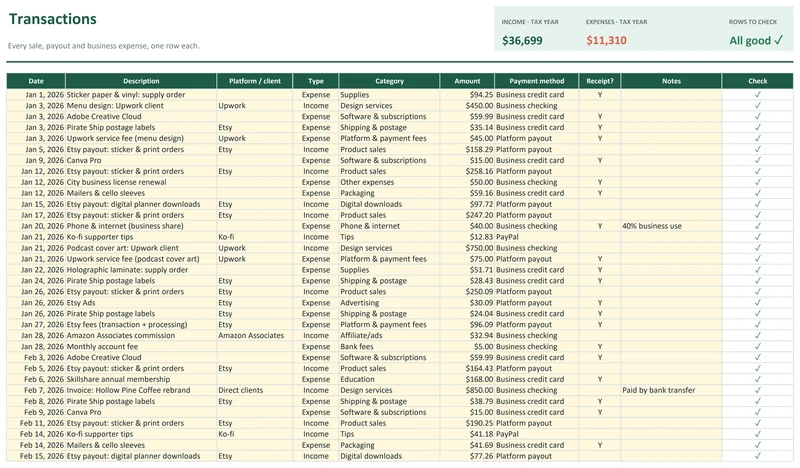Click the $77.26 amount cell
Screen dimensions: 800x468
pos(467,456)
